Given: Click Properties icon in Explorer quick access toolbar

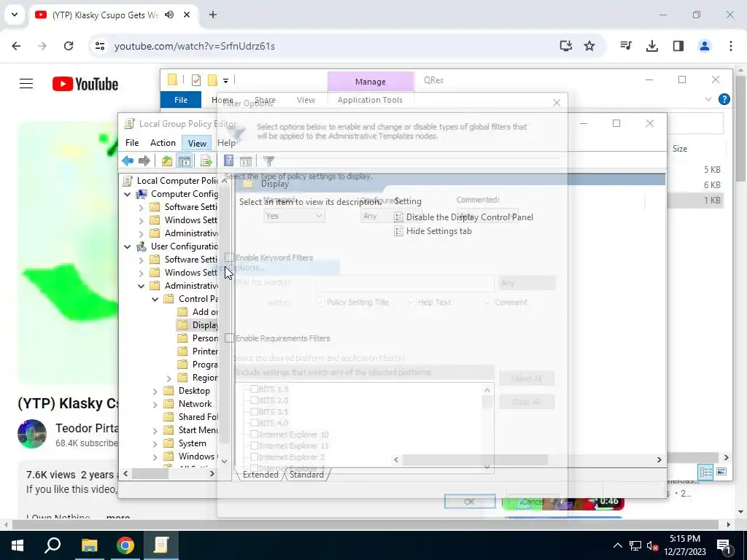Looking at the screenshot, I should click(196, 80).
